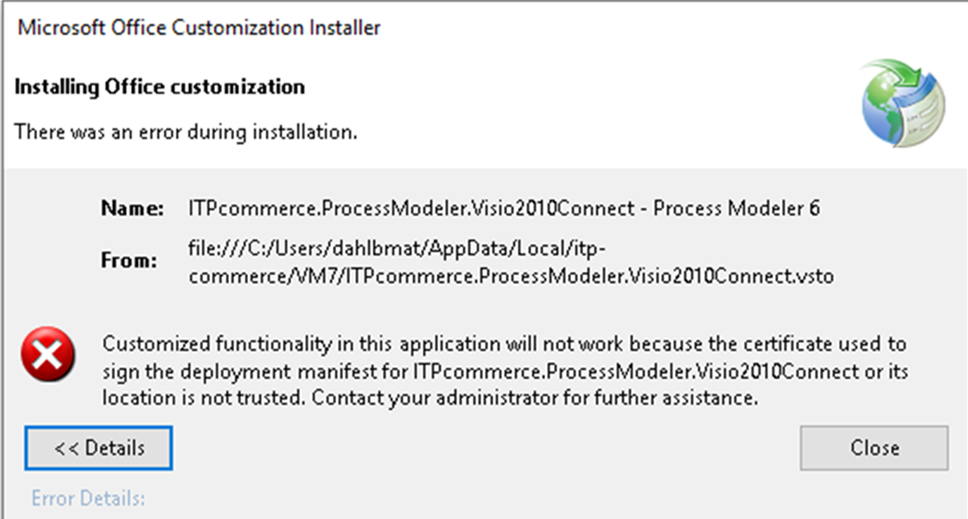The image size is (968, 519).
Task: Click the word trusted in error message
Action: pyautogui.click(x=275, y=398)
